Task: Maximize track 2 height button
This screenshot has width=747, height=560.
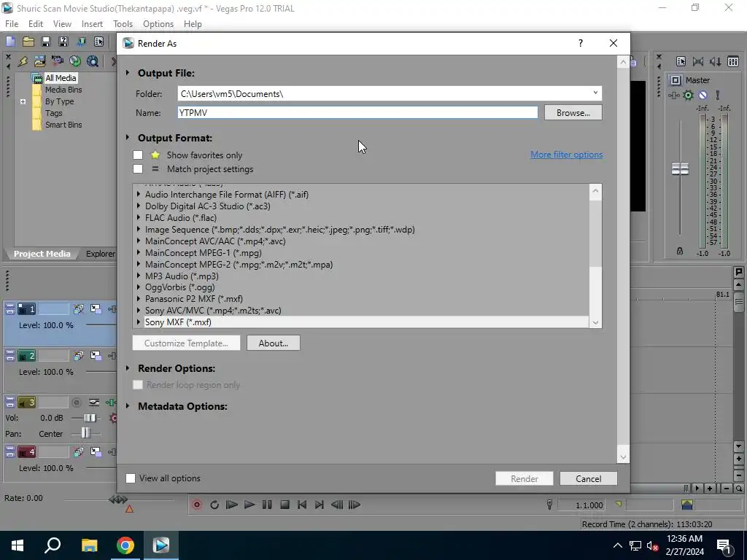Action: (10, 359)
